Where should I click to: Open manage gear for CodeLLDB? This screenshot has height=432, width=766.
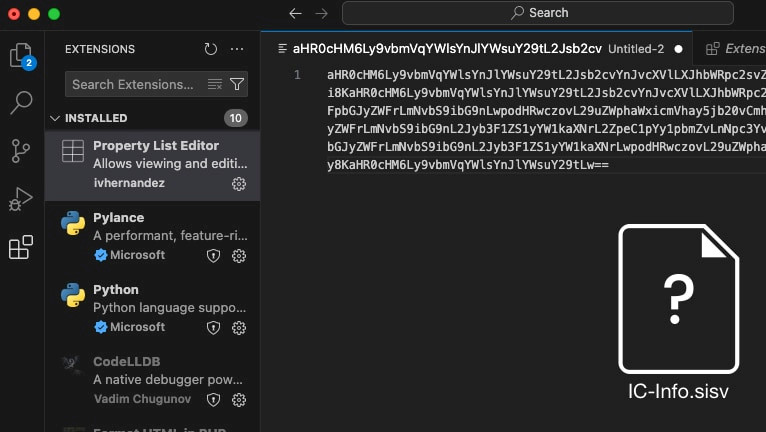click(x=239, y=400)
